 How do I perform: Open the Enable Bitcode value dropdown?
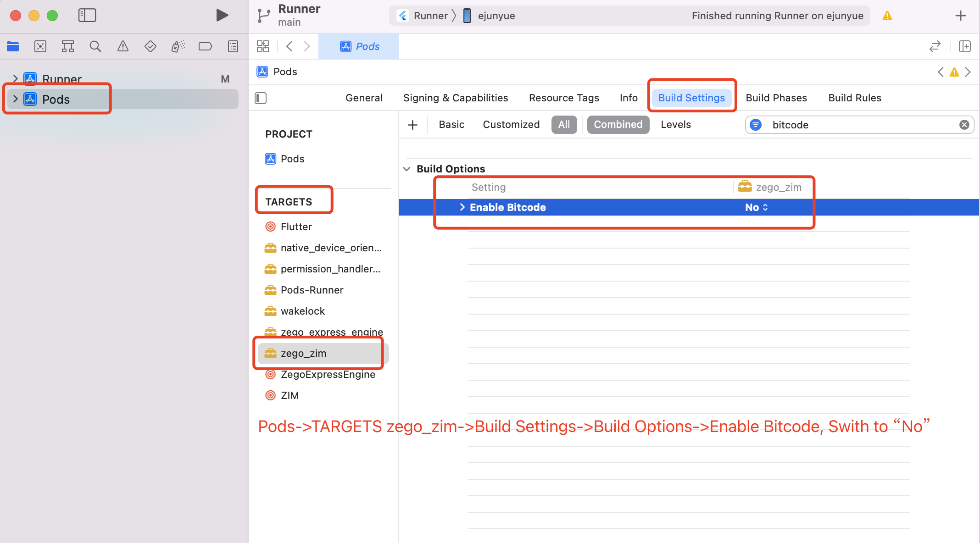pyautogui.click(x=756, y=207)
